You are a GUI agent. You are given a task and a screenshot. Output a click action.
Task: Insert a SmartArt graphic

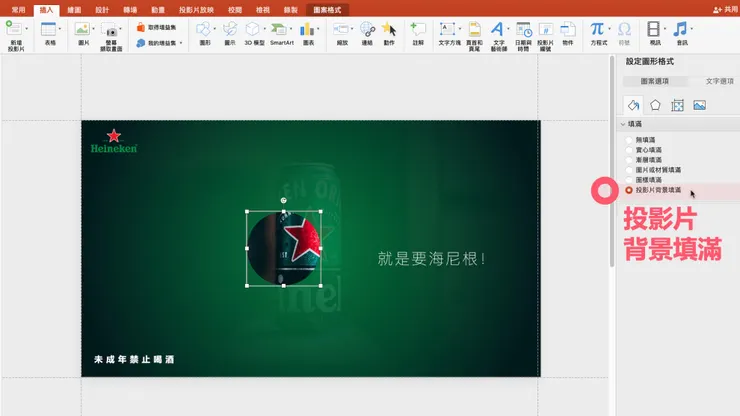pos(281,34)
